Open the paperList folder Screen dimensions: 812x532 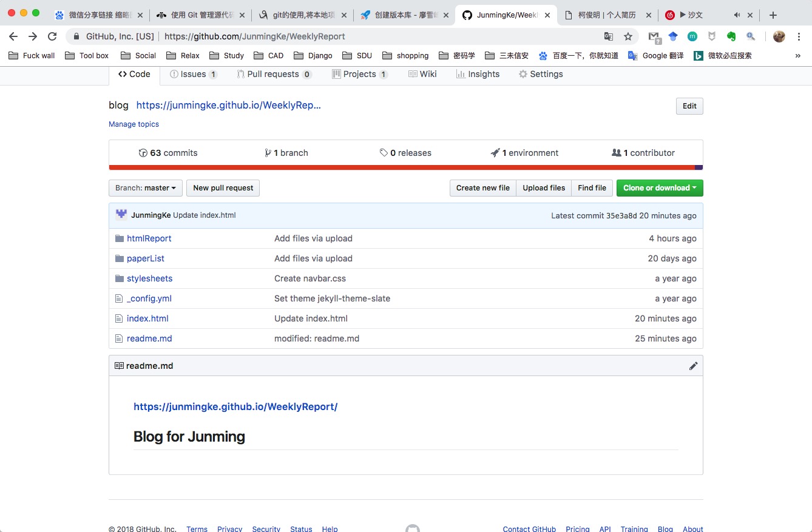pyautogui.click(x=146, y=258)
